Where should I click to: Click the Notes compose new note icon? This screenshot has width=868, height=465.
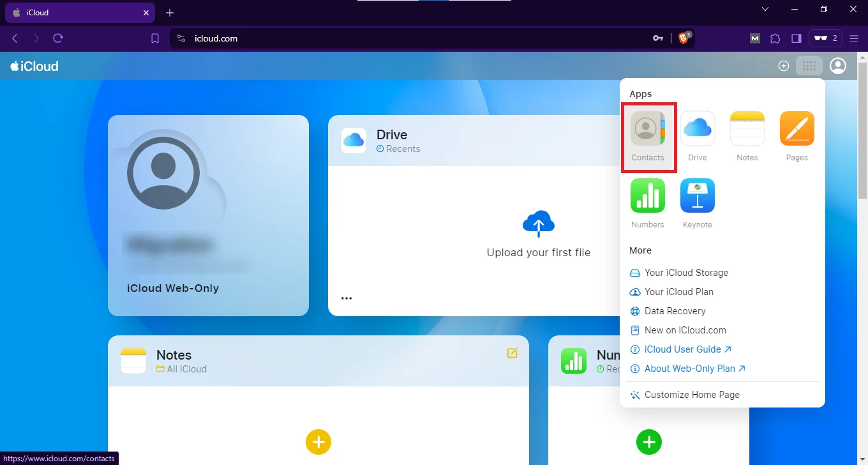(x=513, y=353)
